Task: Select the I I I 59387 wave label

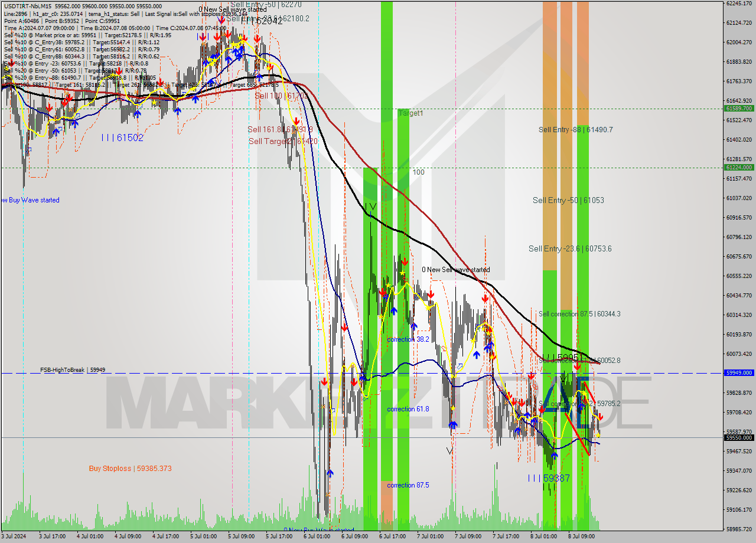Action: point(549,478)
